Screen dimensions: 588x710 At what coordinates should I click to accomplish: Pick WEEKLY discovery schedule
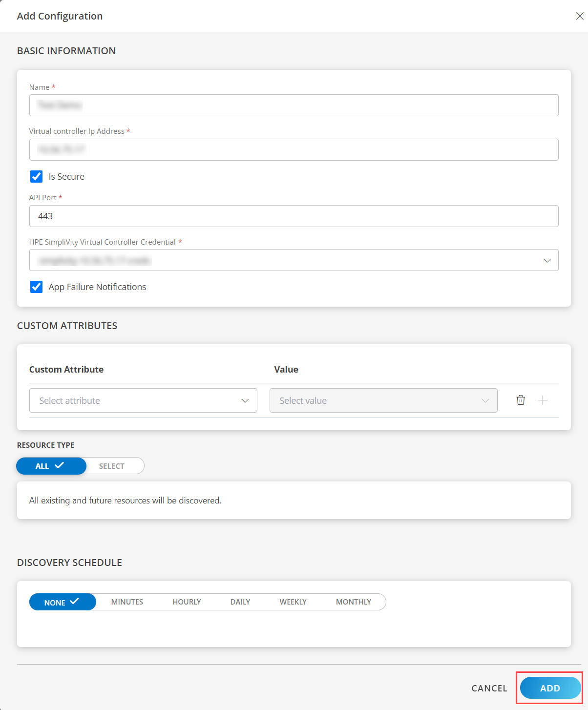[x=293, y=602]
